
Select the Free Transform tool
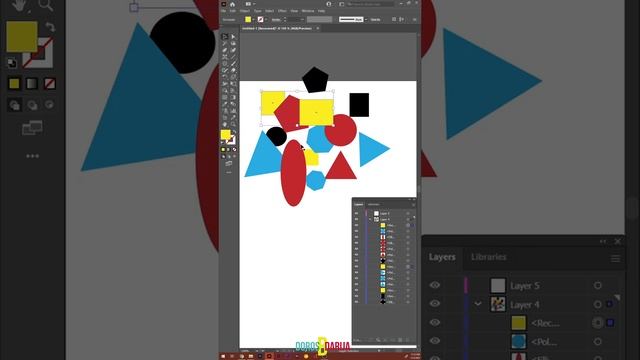(233, 84)
